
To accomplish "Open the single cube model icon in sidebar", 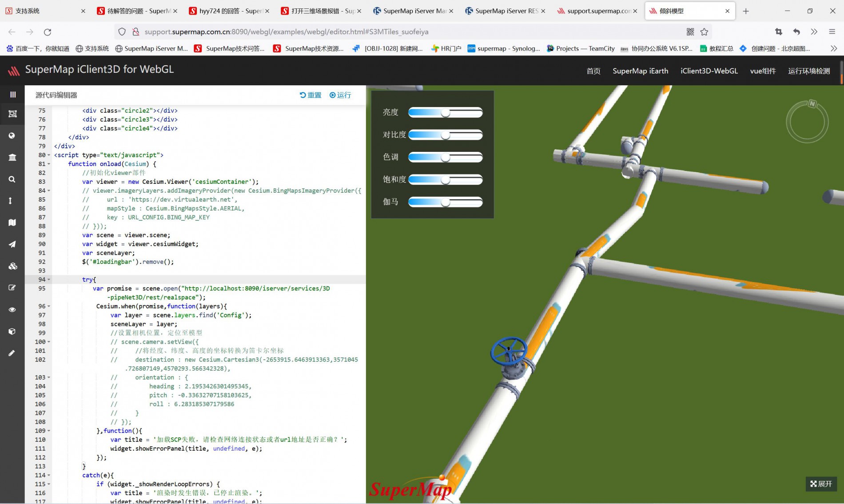I will point(12,331).
